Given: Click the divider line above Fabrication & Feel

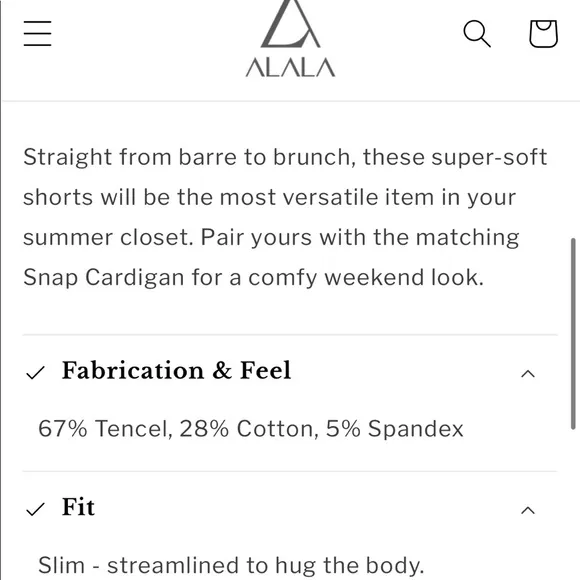Looking at the screenshot, I should point(290,335).
